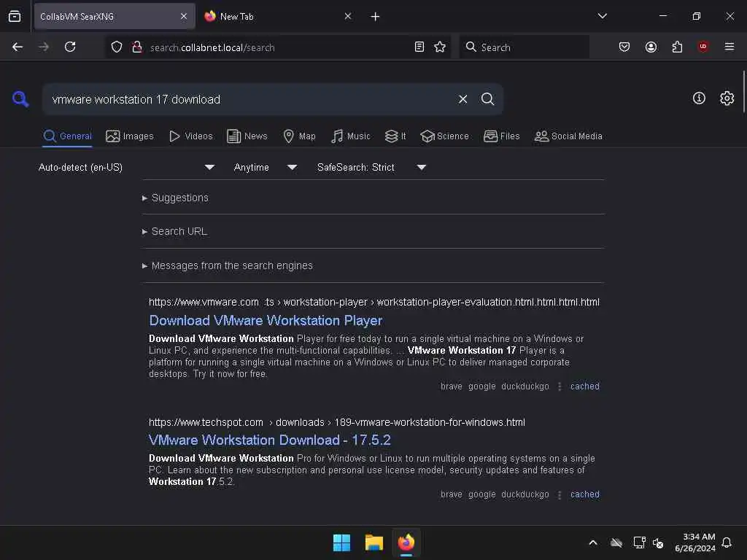Screen dimensions: 747x560
Task: Open File Explorer from taskbar
Action: (x=374, y=542)
